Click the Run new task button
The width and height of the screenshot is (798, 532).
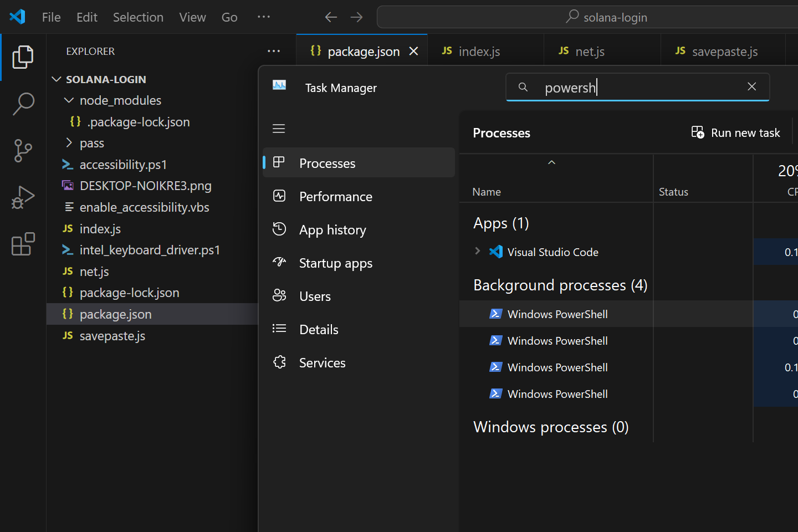pyautogui.click(x=735, y=133)
